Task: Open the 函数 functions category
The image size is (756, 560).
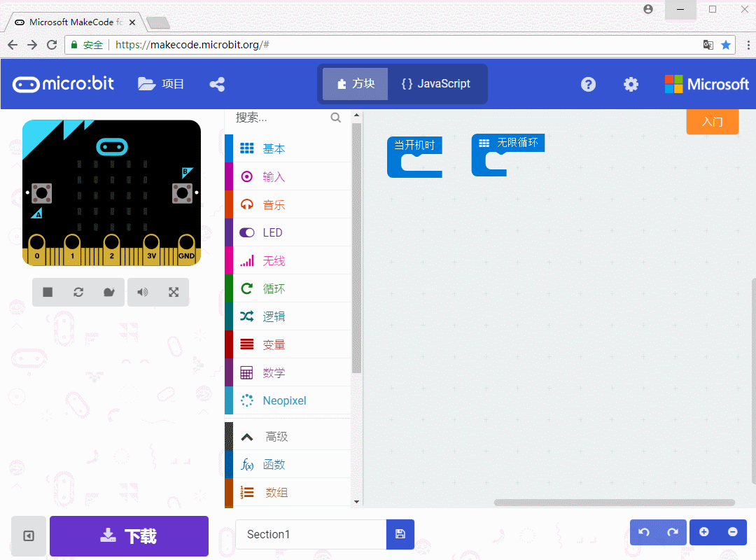Action: click(x=288, y=465)
